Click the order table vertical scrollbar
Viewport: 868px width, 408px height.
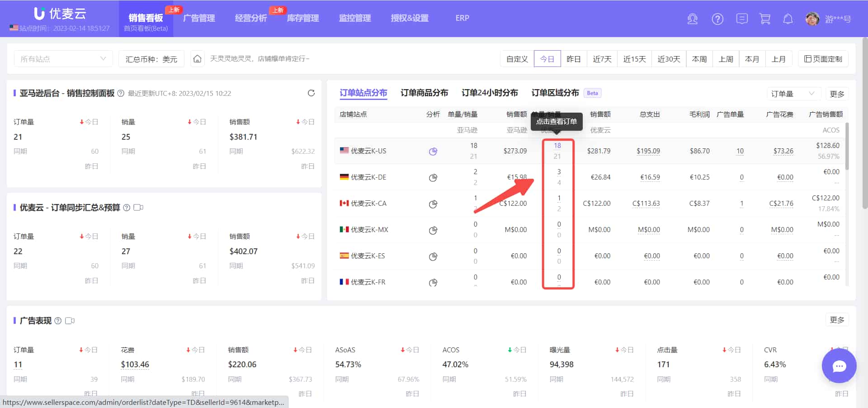(x=847, y=146)
